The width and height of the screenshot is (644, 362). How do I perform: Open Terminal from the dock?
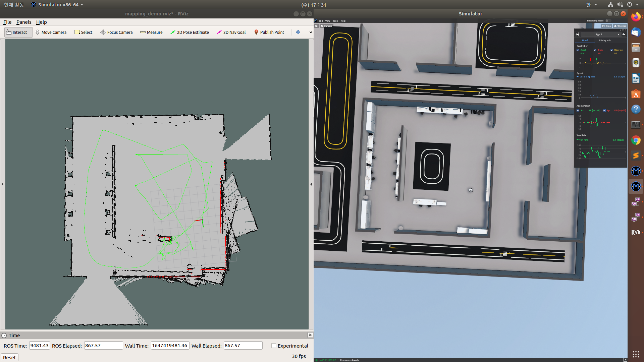tap(636, 125)
